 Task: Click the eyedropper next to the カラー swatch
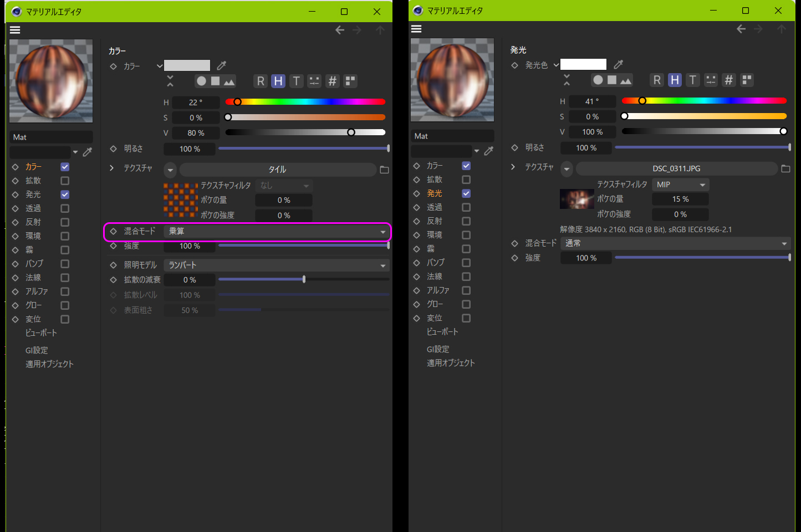pos(222,65)
